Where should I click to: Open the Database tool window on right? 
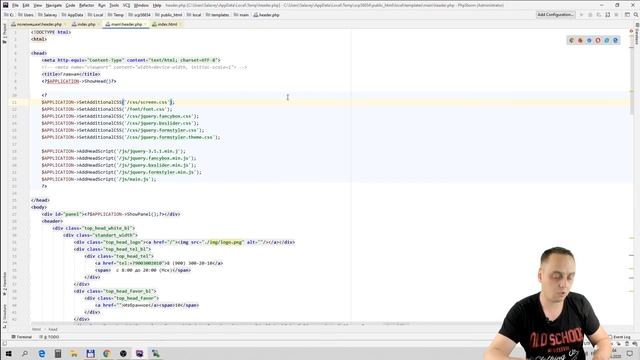click(x=637, y=33)
